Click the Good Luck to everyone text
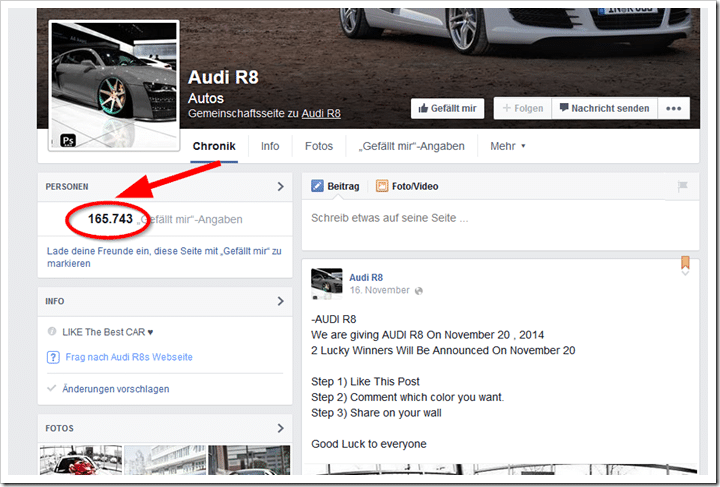 pyautogui.click(x=369, y=444)
